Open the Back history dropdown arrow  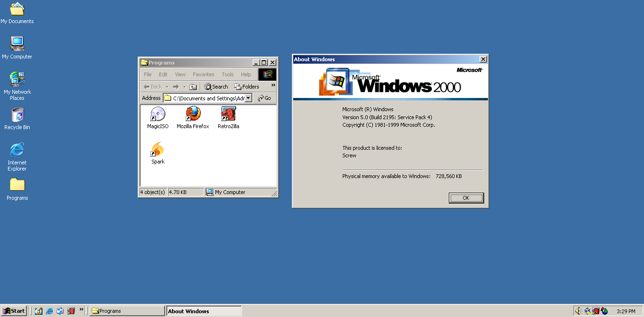167,87
